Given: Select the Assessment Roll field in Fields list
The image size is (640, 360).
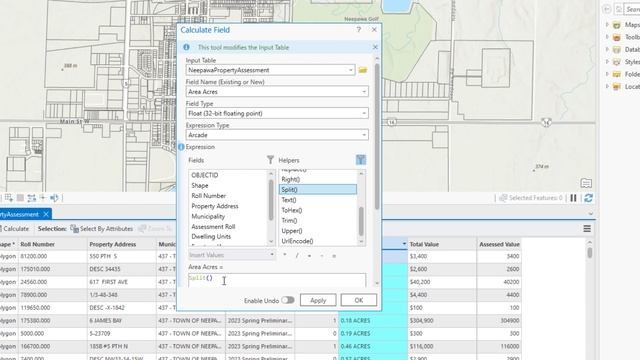Looking at the screenshot, I should [x=213, y=227].
